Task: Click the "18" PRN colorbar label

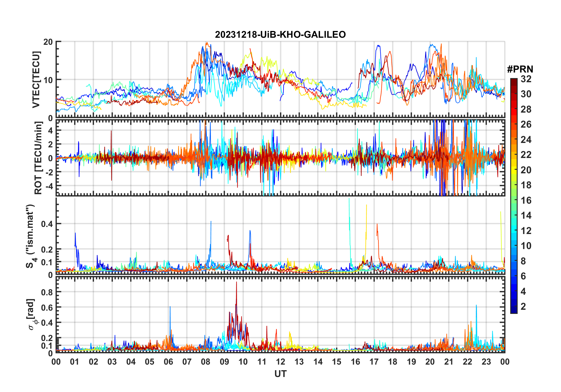Action: tap(526, 185)
